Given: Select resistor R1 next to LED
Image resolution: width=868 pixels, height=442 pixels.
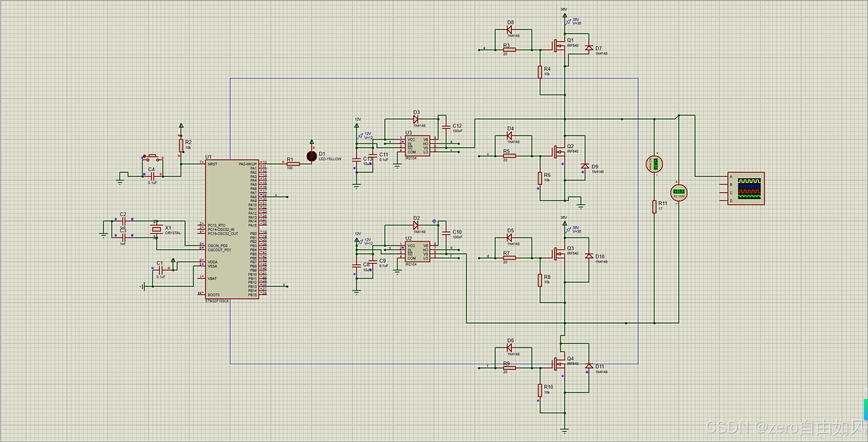Looking at the screenshot, I should click(x=293, y=164).
